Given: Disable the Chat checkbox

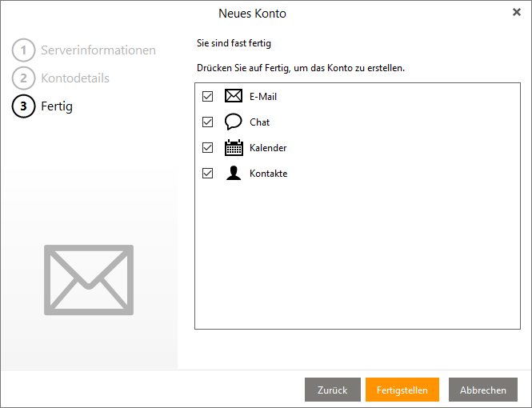Looking at the screenshot, I should point(208,122).
